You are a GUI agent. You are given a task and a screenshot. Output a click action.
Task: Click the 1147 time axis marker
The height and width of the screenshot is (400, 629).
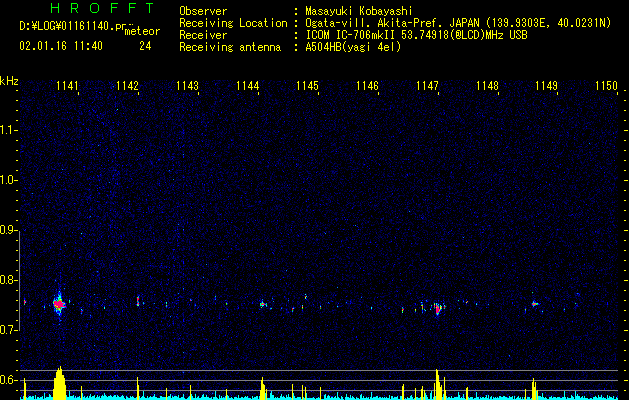[427, 85]
